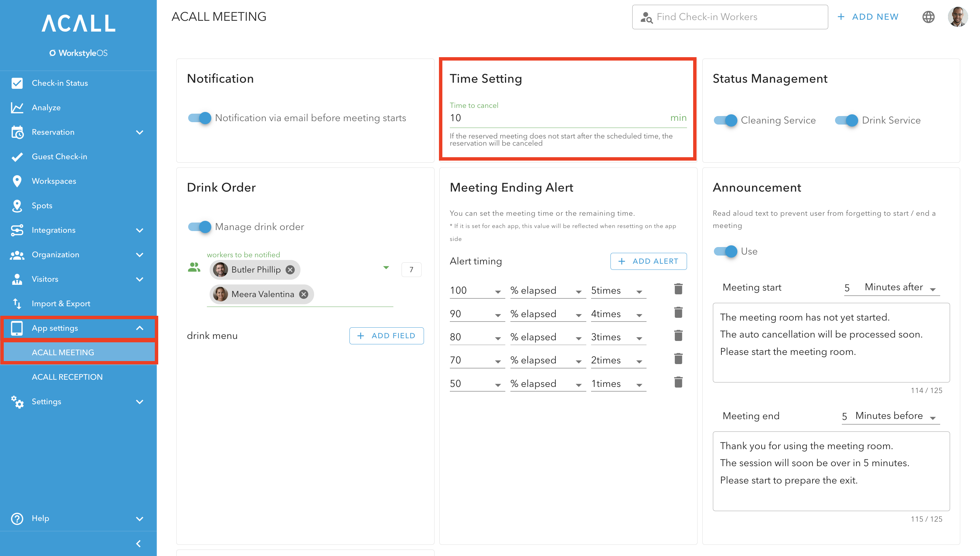The image size is (980, 556).
Task: Expand the Organization menu
Action: tap(140, 255)
